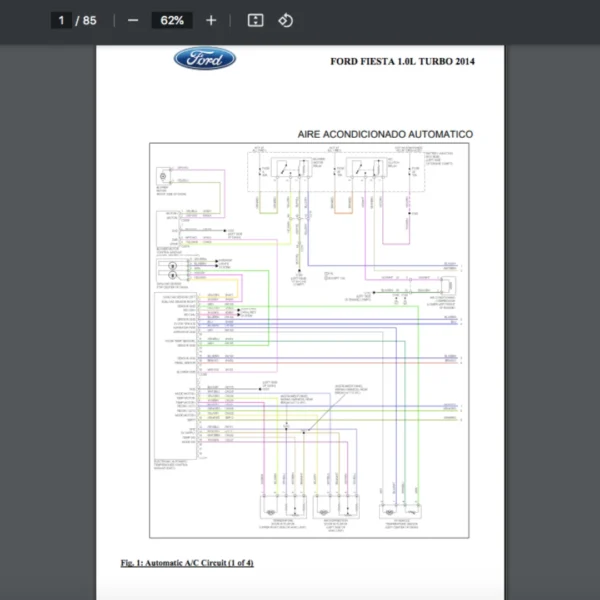The height and width of the screenshot is (600, 600).
Task: Click the fit to page icon
Action: pyautogui.click(x=255, y=20)
